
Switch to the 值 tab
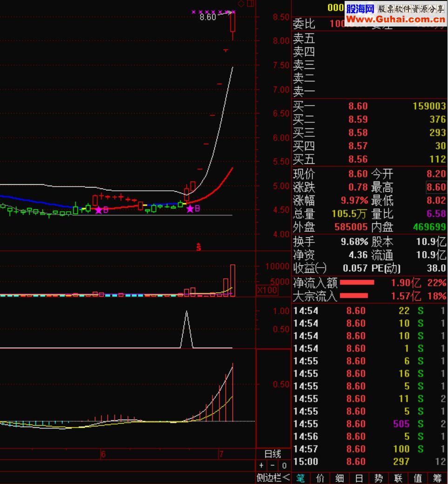[x=418, y=478]
